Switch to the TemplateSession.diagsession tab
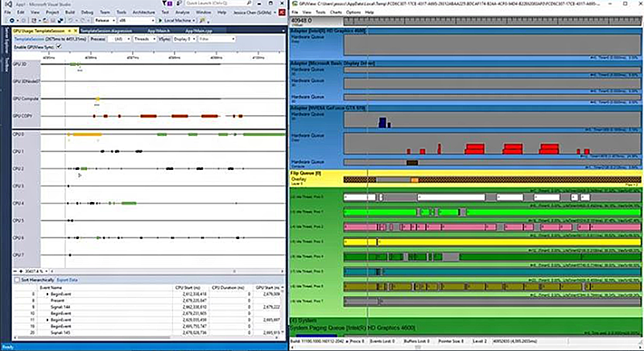The width and height of the screenshot is (644, 351). (105, 30)
